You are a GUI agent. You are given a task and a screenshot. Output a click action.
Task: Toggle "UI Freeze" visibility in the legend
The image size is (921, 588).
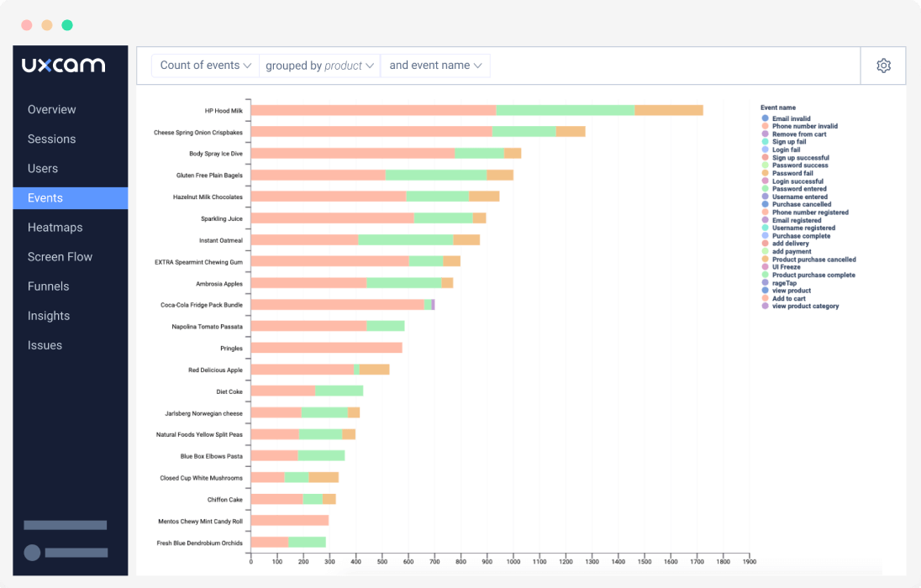coord(787,267)
